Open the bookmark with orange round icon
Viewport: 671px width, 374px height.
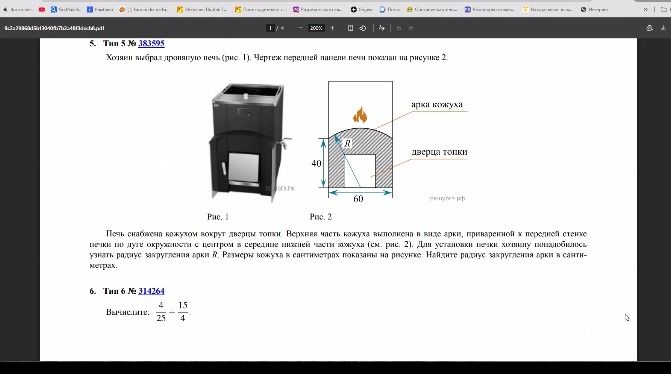(143, 9)
